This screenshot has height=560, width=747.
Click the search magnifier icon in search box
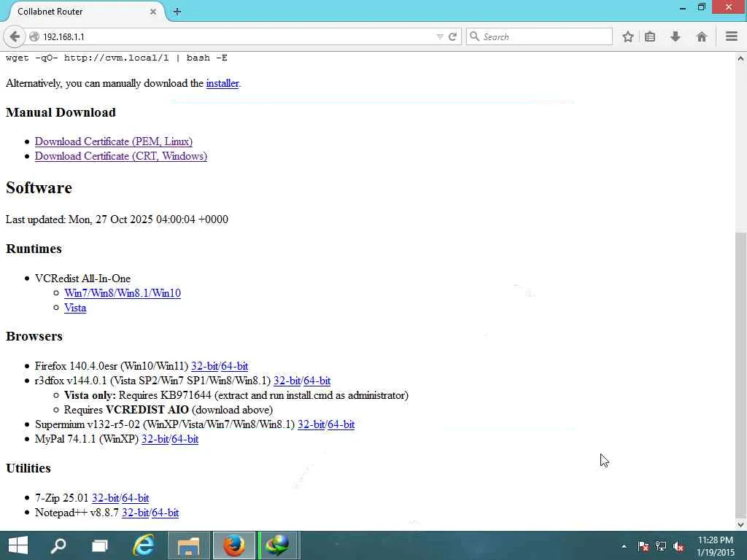click(x=474, y=36)
